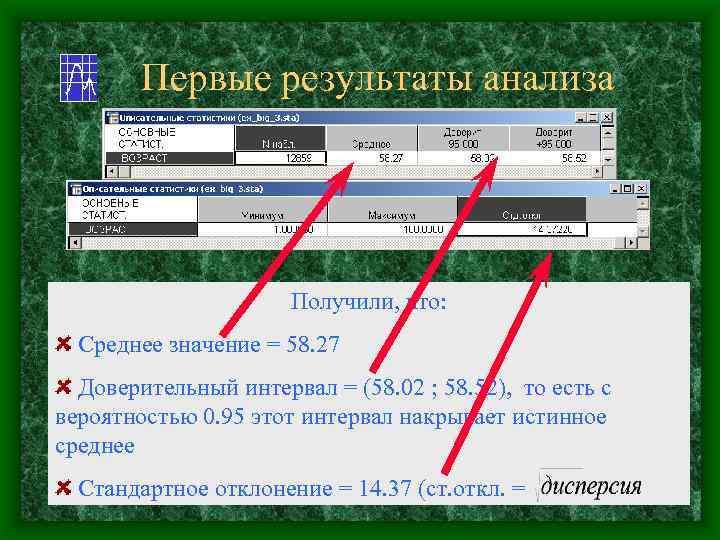Click the maximum value cell 100.0000
This screenshot has width=720, height=540.
(392, 229)
